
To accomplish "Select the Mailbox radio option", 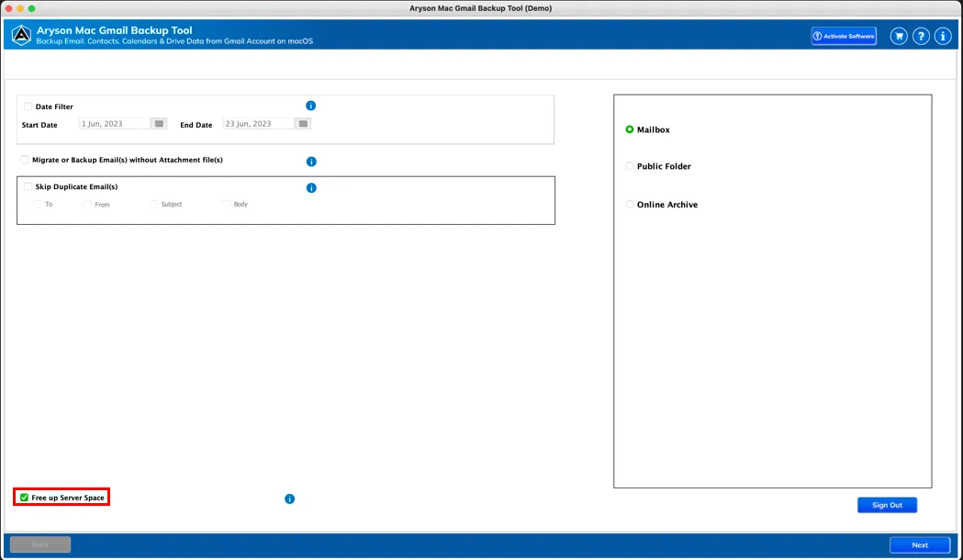I will coord(630,129).
